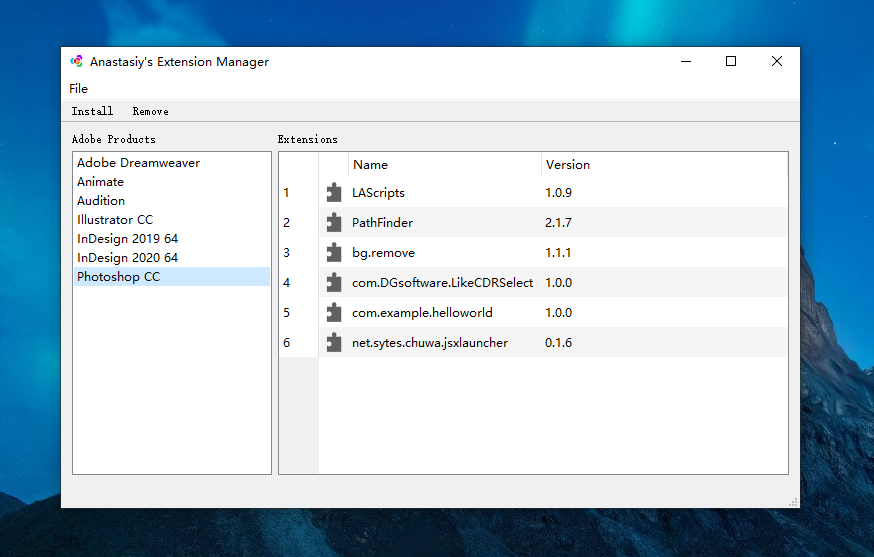This screenshot has height=557, width=874.
Task: Pick Illustrator CC from the list
Action: click(115, 220)
